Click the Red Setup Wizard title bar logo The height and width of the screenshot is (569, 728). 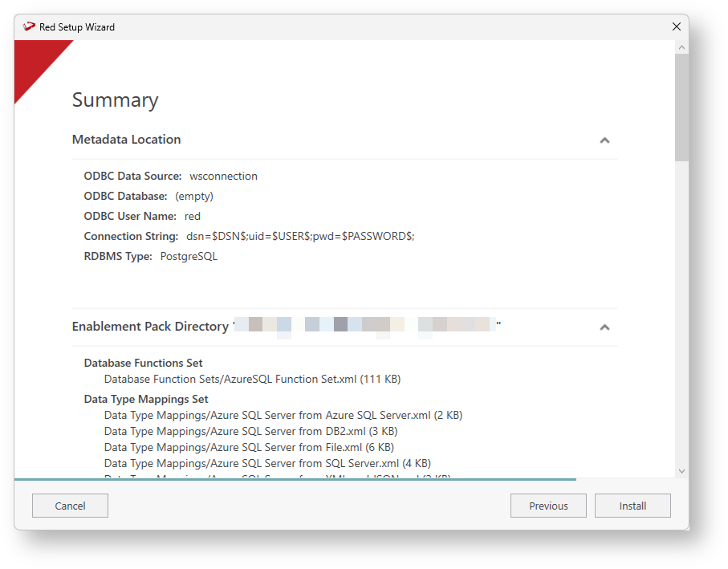point(30,27)
